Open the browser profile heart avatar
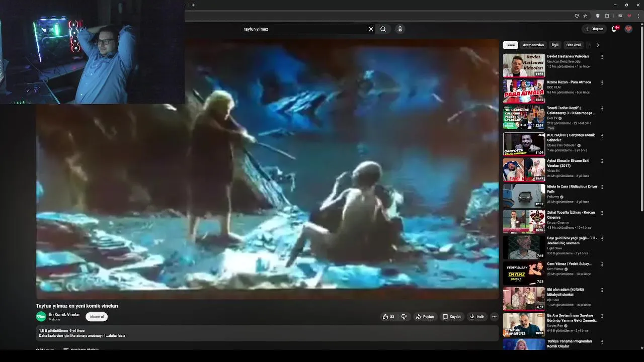 coord(629,16)
